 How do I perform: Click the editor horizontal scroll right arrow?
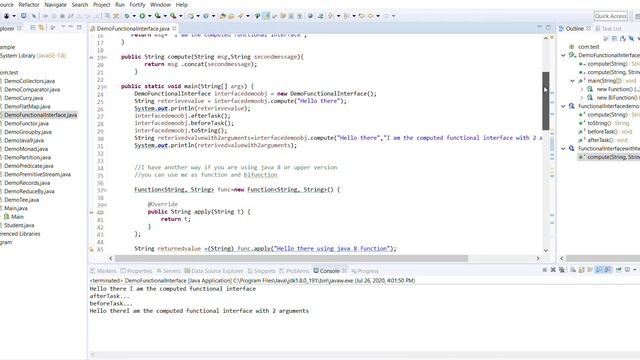(538, 258)
